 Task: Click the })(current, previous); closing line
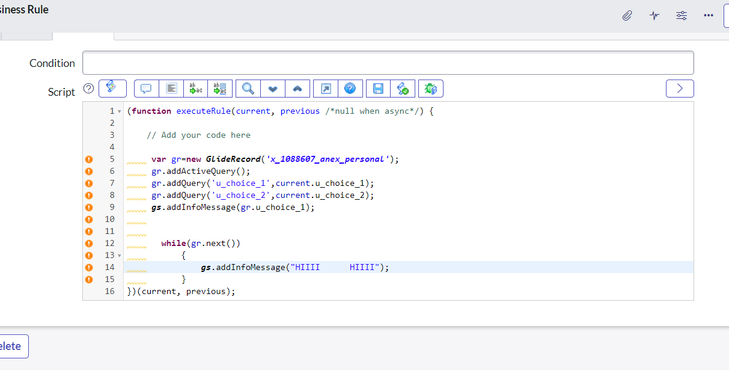point(181,291)
